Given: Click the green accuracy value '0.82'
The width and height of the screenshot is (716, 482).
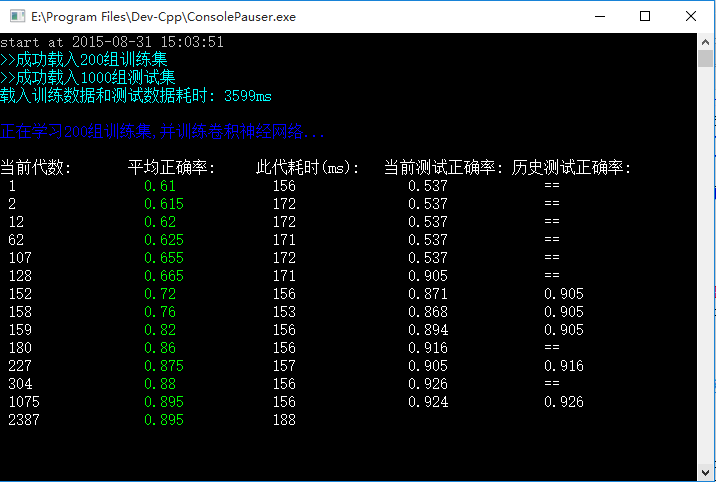Looking at the screenshot, I should point(160,330).
